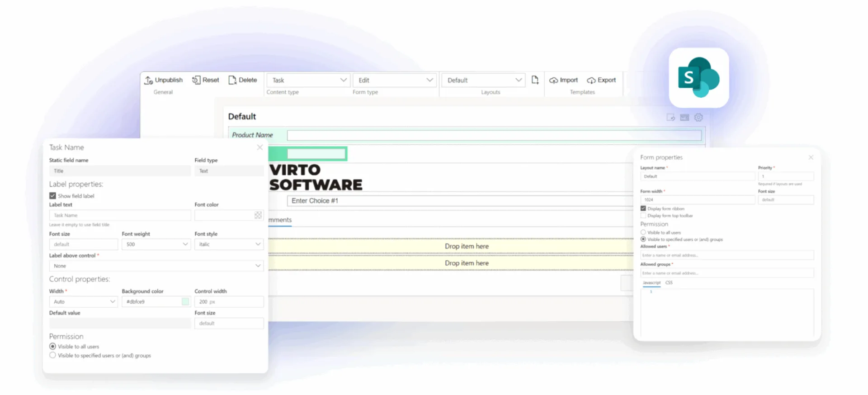Click the Virto Software logo image
The height and width of the screenshot is (395, 868).
(316, 177)
